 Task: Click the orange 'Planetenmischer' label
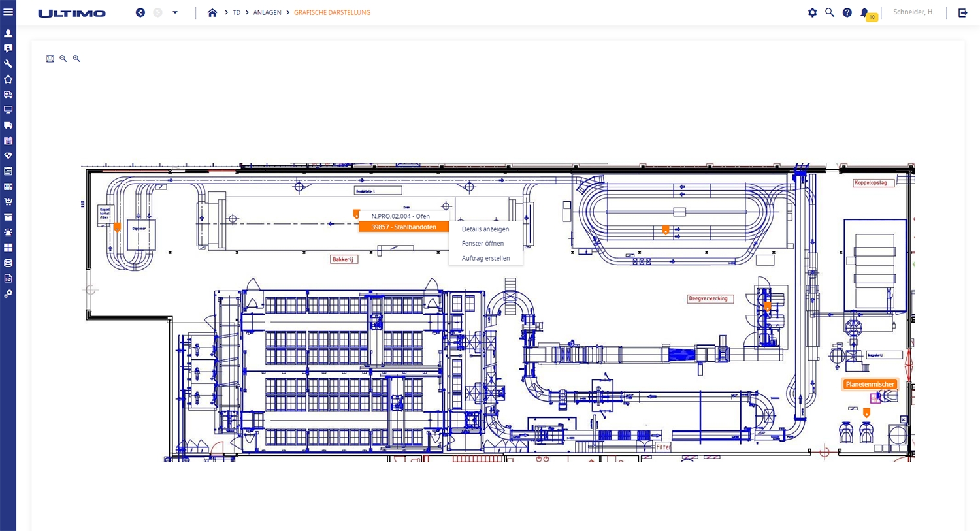(x=870, y=384)
